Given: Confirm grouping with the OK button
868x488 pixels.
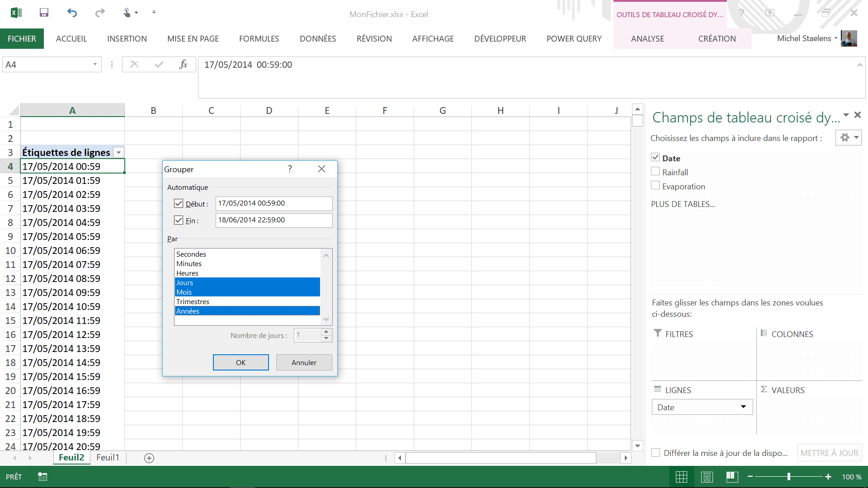Looking at the screenshot, I should point(241,362).
